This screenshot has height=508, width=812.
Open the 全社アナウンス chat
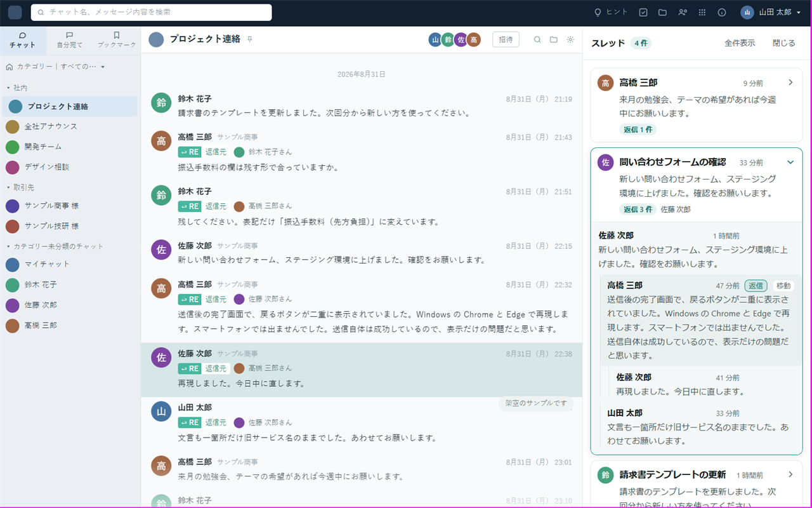click(70, 126)
